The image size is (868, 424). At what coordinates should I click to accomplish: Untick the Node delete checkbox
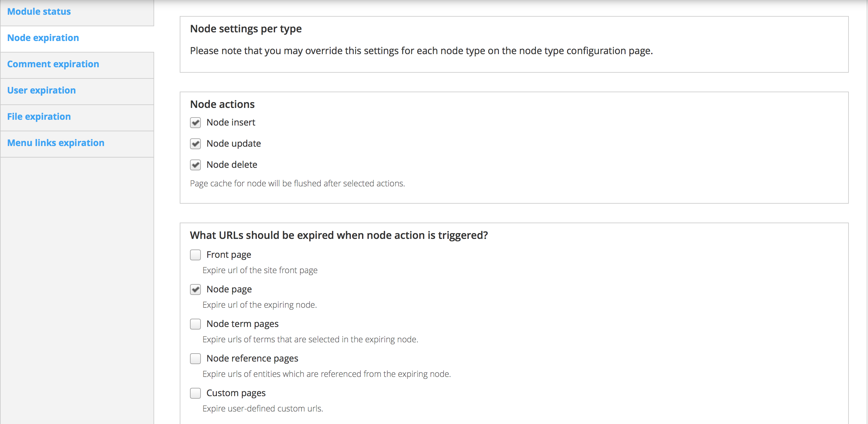coord(195,165)
